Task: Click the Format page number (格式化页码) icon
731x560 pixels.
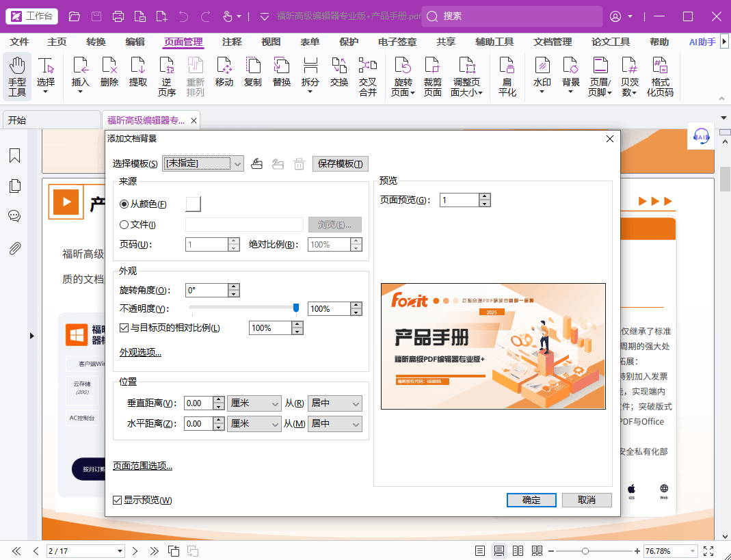Action: (660, 77)
